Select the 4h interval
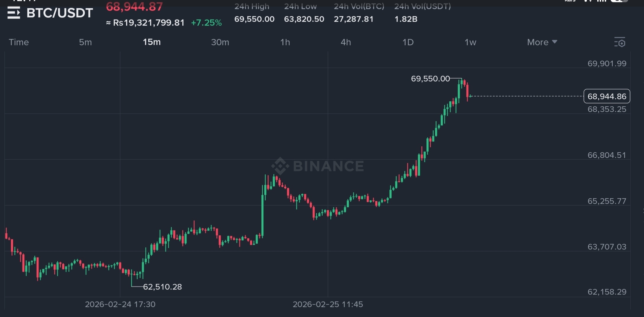This screenshot has height=317, width=644. pos(346,42)
